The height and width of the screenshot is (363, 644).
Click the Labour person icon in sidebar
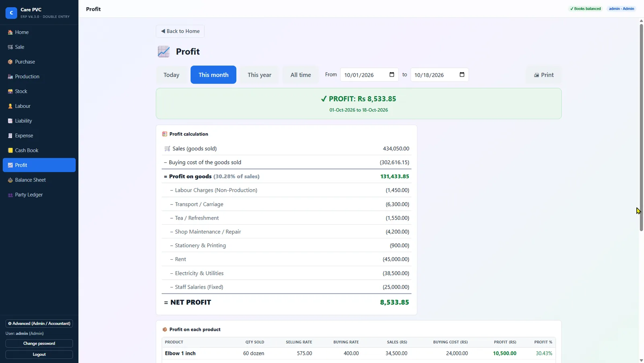coord(10,106)
